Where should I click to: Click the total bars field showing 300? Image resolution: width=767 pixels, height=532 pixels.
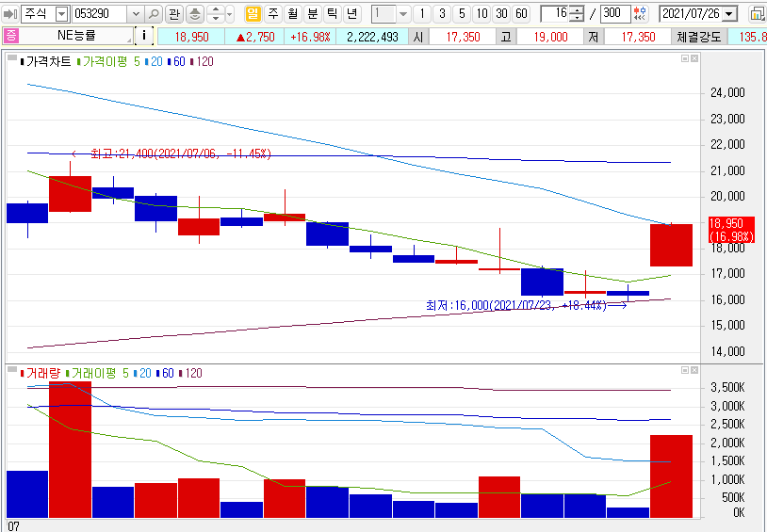point(615,14)
